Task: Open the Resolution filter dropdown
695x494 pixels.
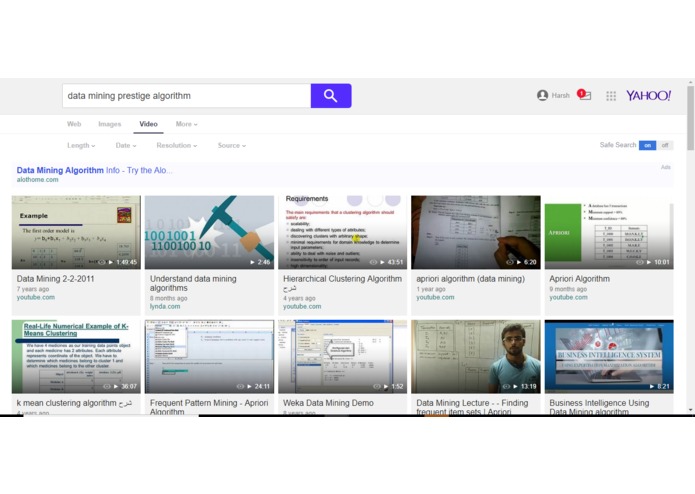Action: pos(176,145)
